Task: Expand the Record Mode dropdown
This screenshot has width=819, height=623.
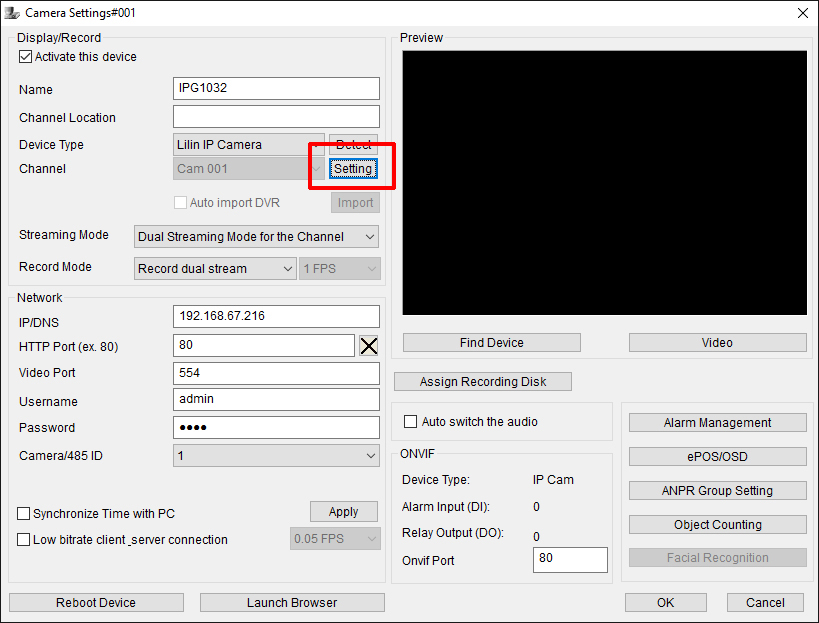Action: pyautogui.click(x=215, y=269)
